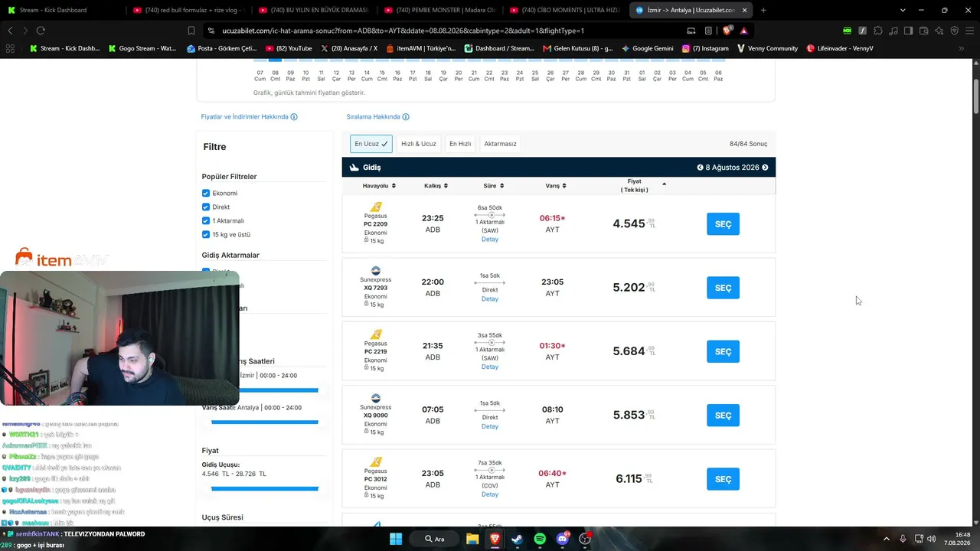Click the Brave browser taskbar icon
This screenshot has width=980, height=551.
(495, 539)
